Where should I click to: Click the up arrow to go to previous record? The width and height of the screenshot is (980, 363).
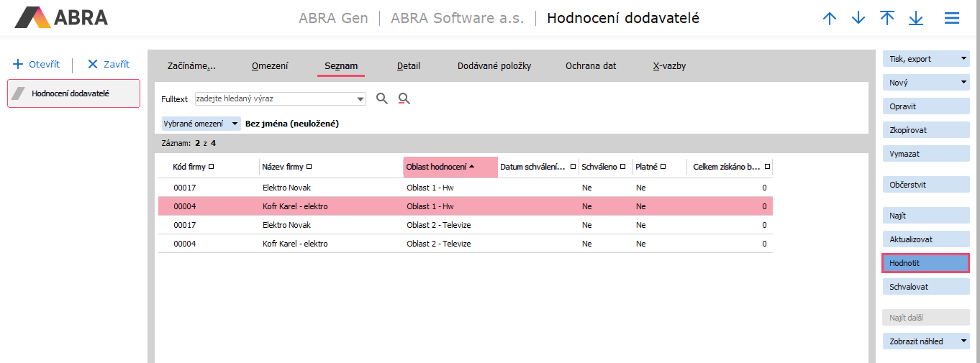point(830,19)
